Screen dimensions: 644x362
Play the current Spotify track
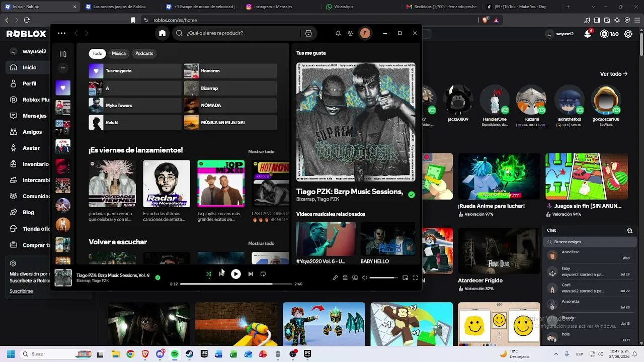click(236, 274)
